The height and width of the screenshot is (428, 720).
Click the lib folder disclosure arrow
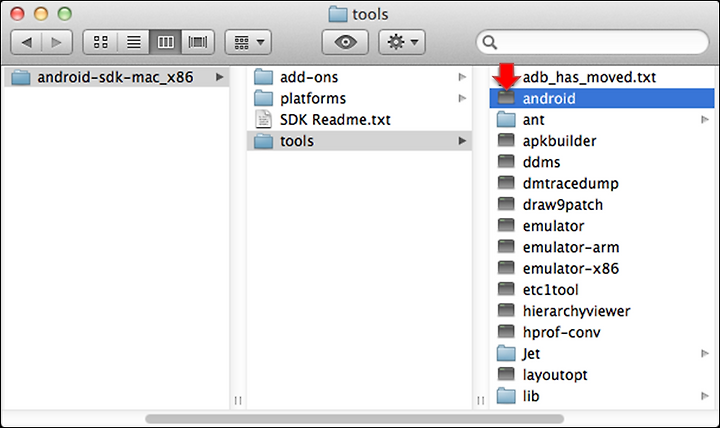click(704, 396)
